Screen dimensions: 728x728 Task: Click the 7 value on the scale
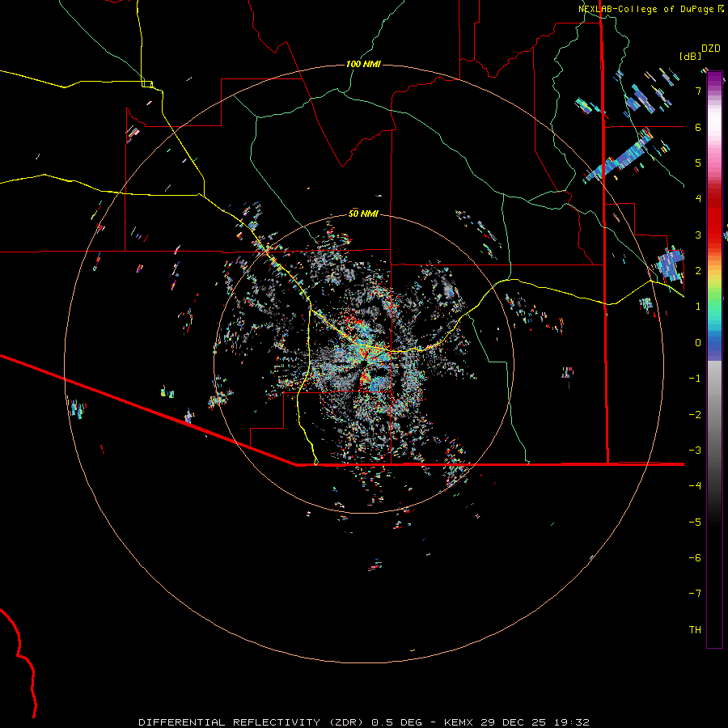(698, 91)
